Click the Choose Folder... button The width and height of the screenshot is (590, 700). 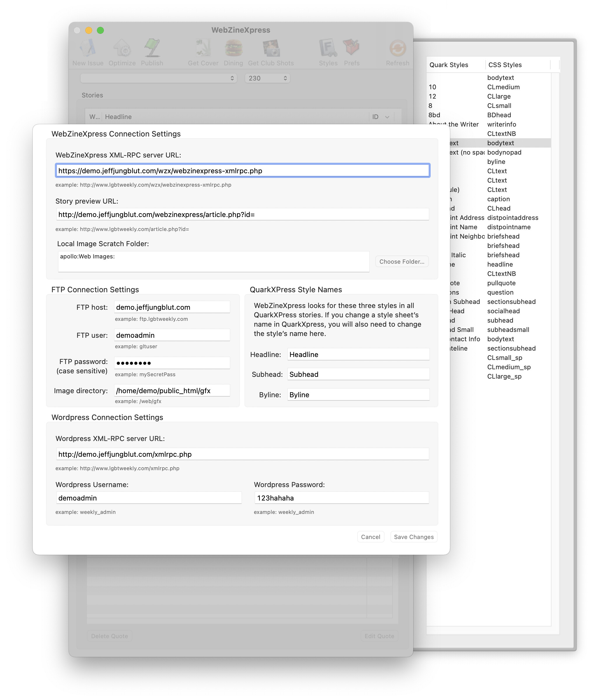(x=402, y=262)
